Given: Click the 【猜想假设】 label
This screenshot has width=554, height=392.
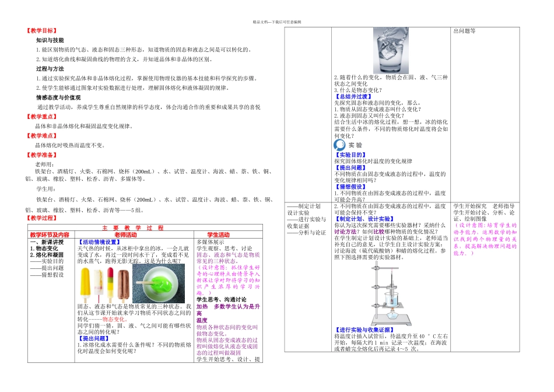Looking at the screenshot, I should coord(350,187).
